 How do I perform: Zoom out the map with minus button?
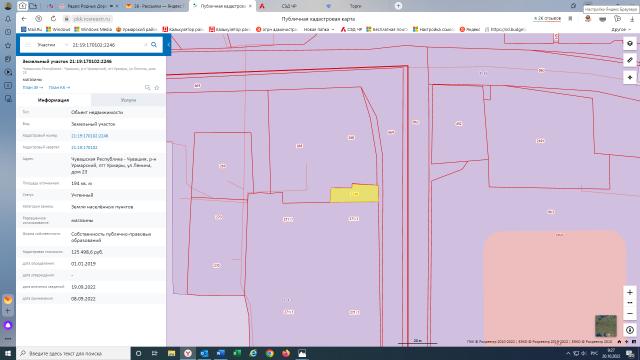point(630,313)
